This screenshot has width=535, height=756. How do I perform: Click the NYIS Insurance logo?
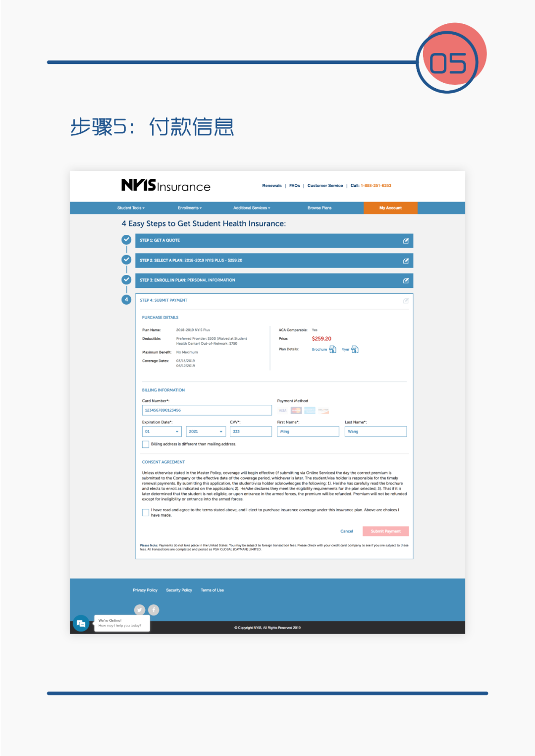(x=166, y=186)
